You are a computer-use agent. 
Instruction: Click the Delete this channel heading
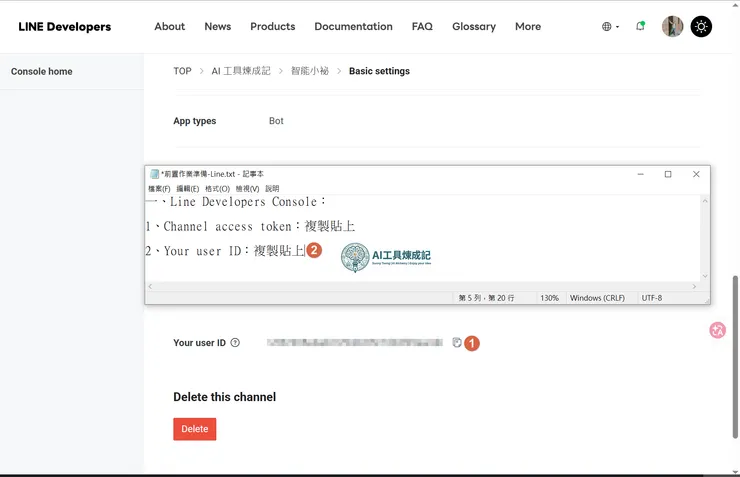coord(225,397)
